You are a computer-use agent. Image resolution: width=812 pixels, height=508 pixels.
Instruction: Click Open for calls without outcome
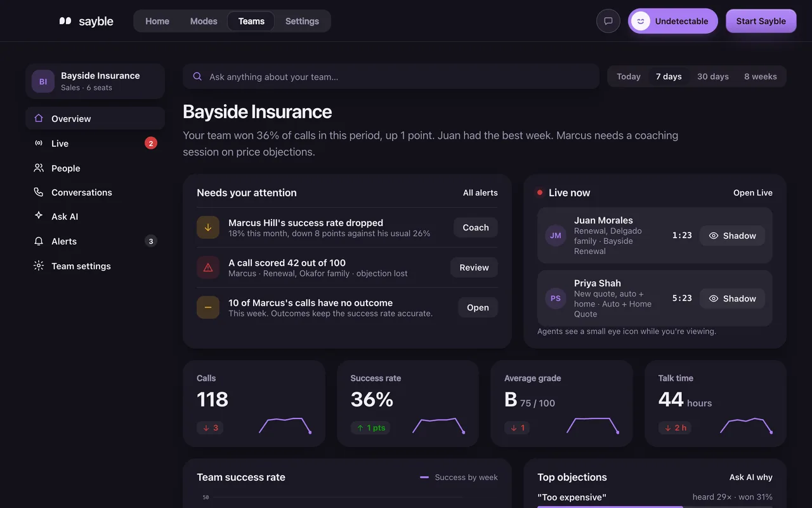[478, 307]
